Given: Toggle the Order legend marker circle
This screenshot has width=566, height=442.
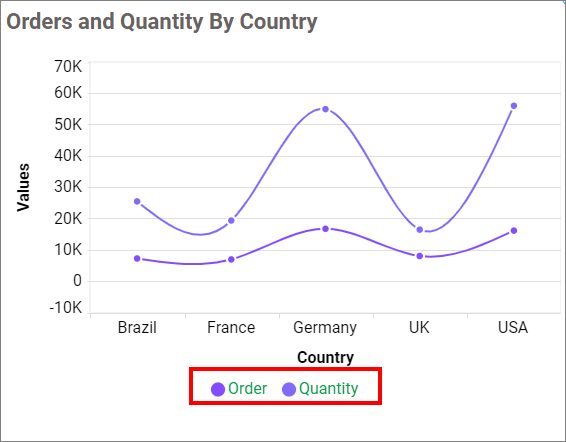Looking at the screenshot, I should 218,389.
